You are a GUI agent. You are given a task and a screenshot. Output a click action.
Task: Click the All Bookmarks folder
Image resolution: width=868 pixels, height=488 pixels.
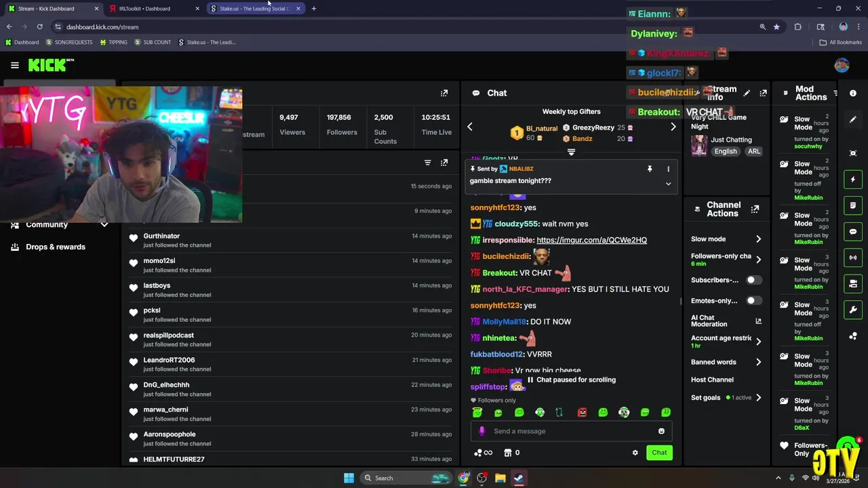coord(841,42)
